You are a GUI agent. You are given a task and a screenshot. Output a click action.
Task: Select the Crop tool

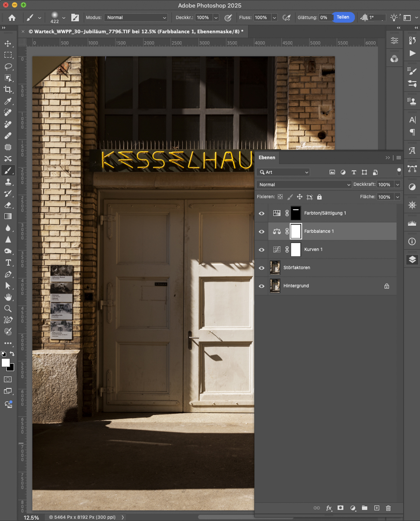click(9, 90)
